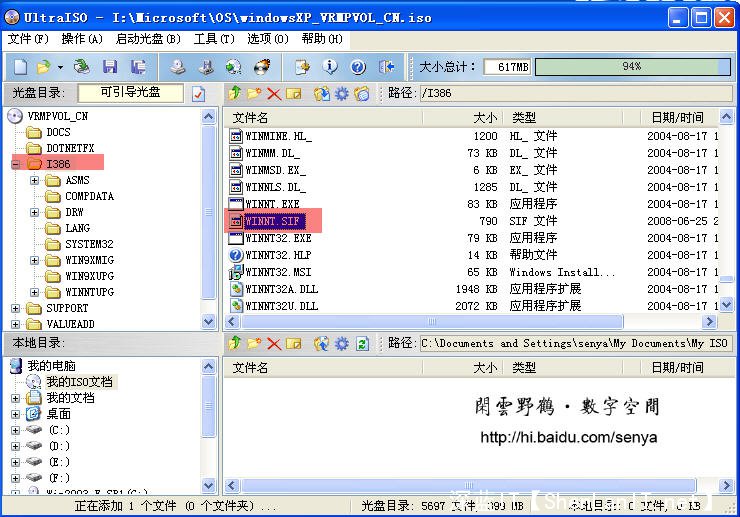Open the 文件(F) menu
This screenshot has width=740, height=517.
coord(28,39)
